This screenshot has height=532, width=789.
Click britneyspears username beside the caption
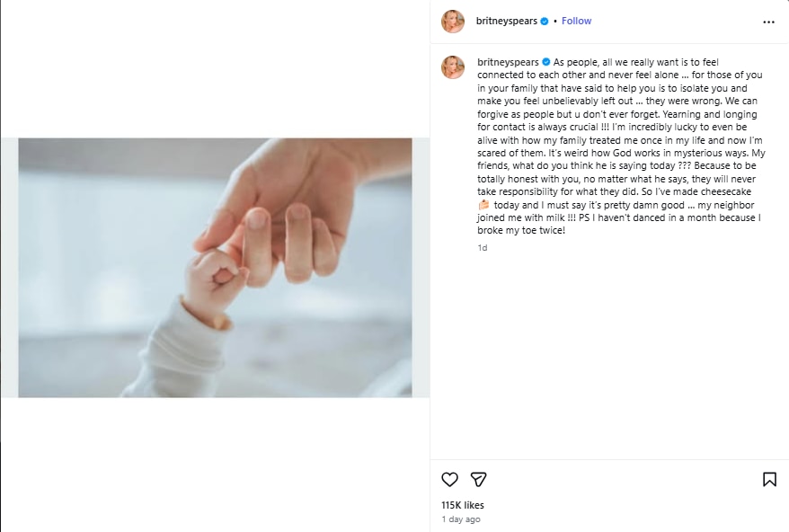coord(508,62)
